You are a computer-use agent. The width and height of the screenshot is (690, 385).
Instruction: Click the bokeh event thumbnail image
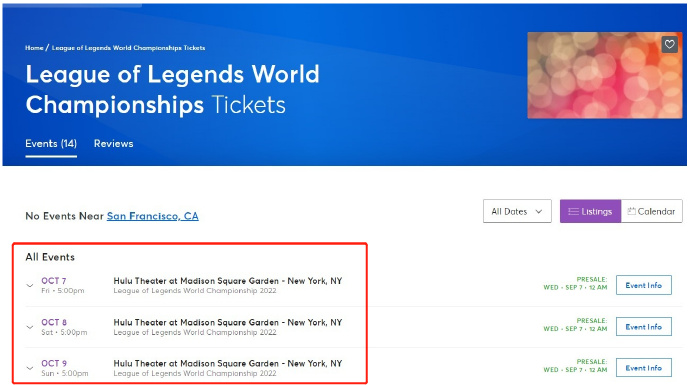(x=605, y=75)
